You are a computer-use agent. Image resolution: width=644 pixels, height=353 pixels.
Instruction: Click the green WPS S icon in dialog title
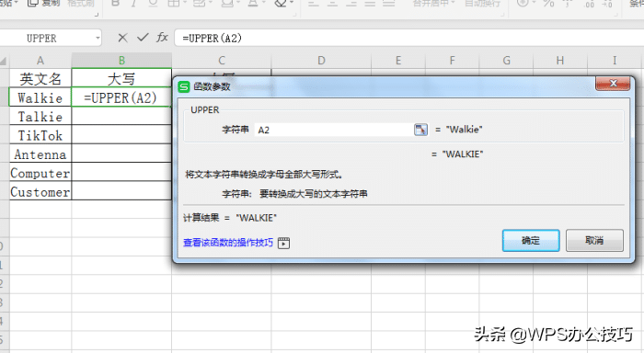point(184,86)
